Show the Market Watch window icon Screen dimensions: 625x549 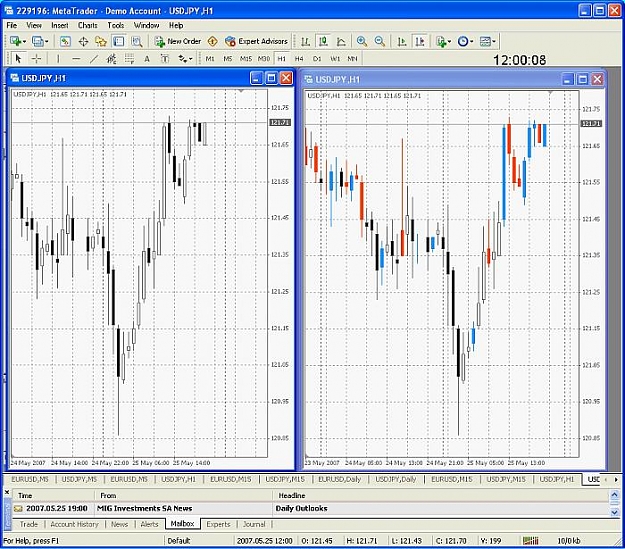click(65, 41)
